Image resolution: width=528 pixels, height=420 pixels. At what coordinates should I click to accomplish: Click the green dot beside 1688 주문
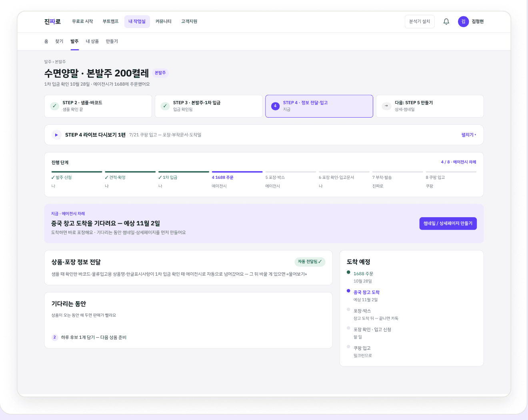click(x=348, y=272)
